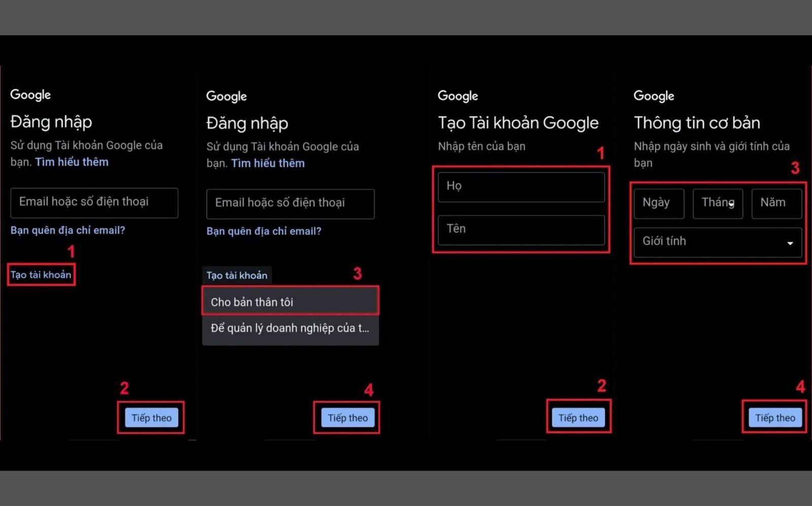Open the 'Tháng' month selector
Image resolution: width=812 pixels, height=506 pixels.
(718, 203)
